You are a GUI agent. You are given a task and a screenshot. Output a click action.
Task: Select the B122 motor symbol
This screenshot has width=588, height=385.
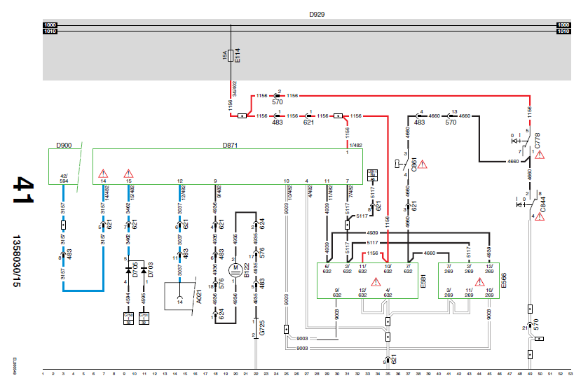(x=235, y=268)
